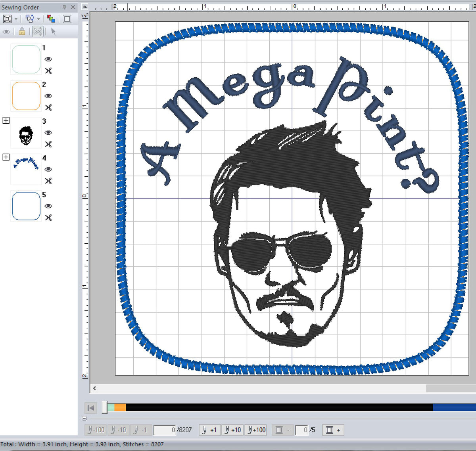Select the blue border item 5 thumbnail
Image resolution: width=476 pixels, height=451 pixels.
(x=26, y=206)
